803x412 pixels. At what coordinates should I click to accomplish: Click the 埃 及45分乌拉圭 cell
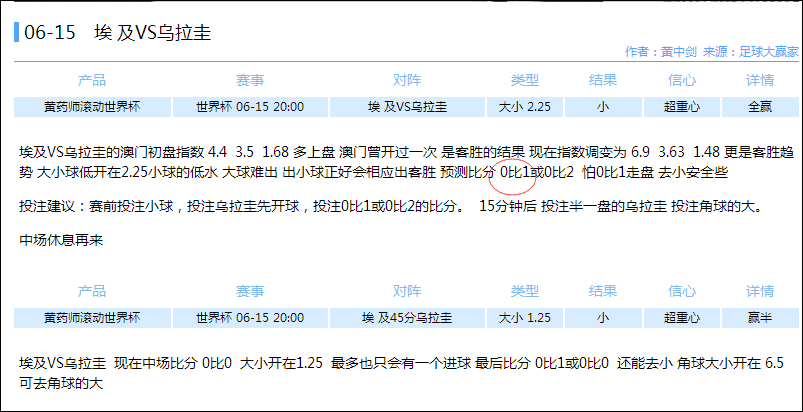click(x=407, y=318)
